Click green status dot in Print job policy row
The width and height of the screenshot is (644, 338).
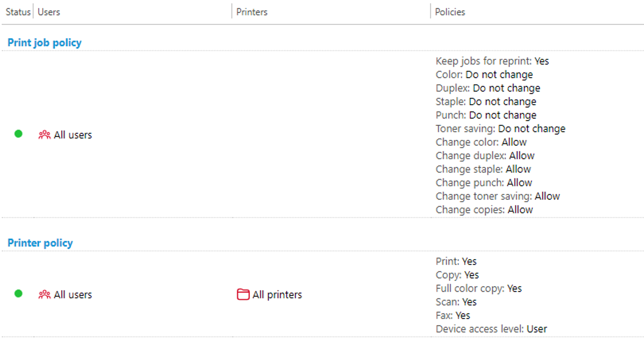(x=18, y=134)
